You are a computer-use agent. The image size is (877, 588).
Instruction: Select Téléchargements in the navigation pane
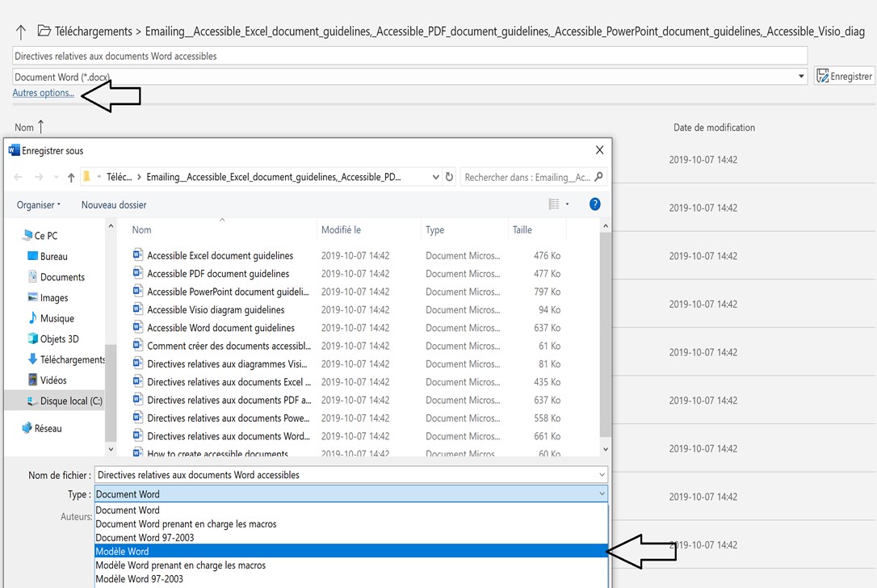pos(72,359)
